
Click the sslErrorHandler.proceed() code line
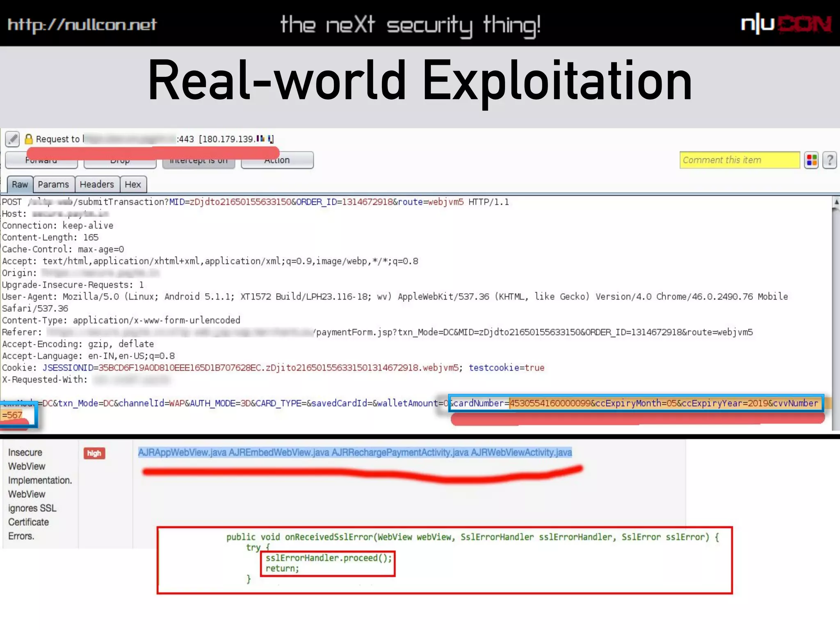click(329, 558)
